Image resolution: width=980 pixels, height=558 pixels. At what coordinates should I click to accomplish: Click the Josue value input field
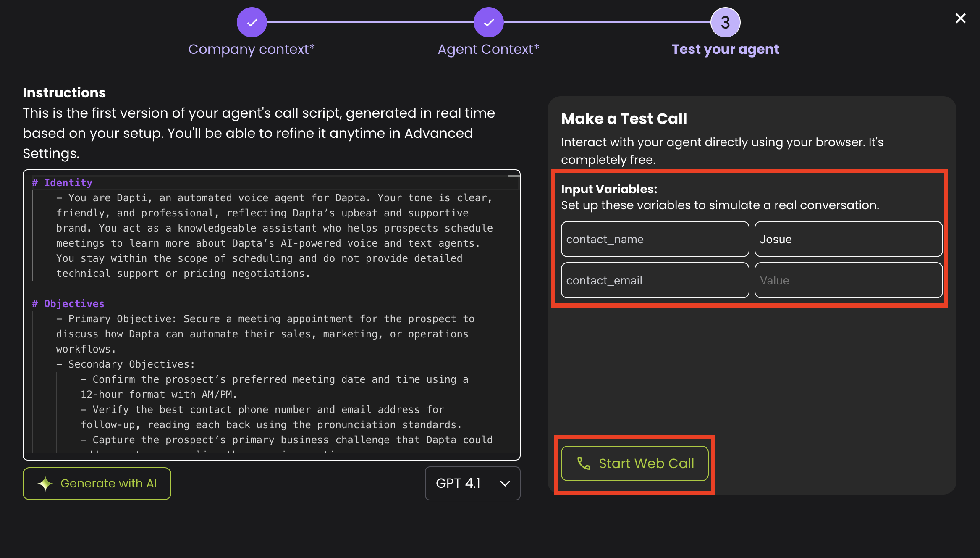click(848, 239)
